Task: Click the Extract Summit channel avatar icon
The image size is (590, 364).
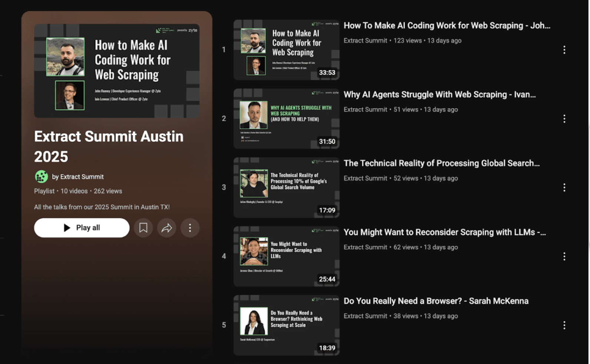Action: coord(42,177)
